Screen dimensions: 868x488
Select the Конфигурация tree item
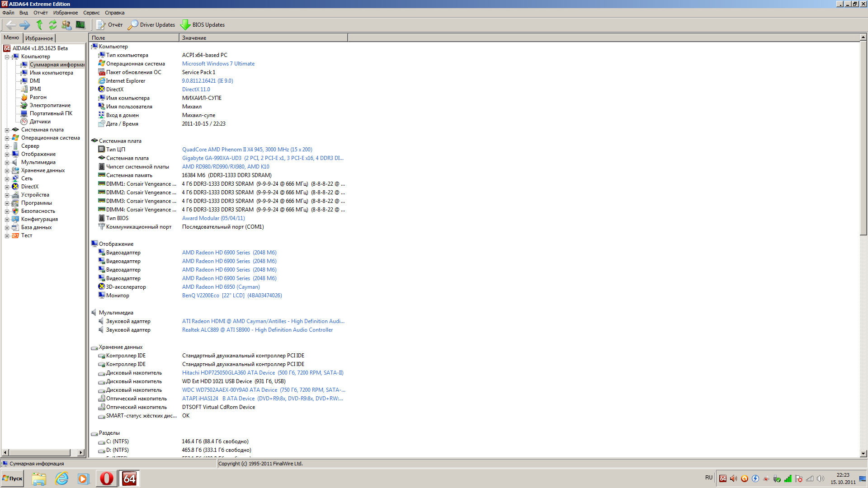(39, 219)
